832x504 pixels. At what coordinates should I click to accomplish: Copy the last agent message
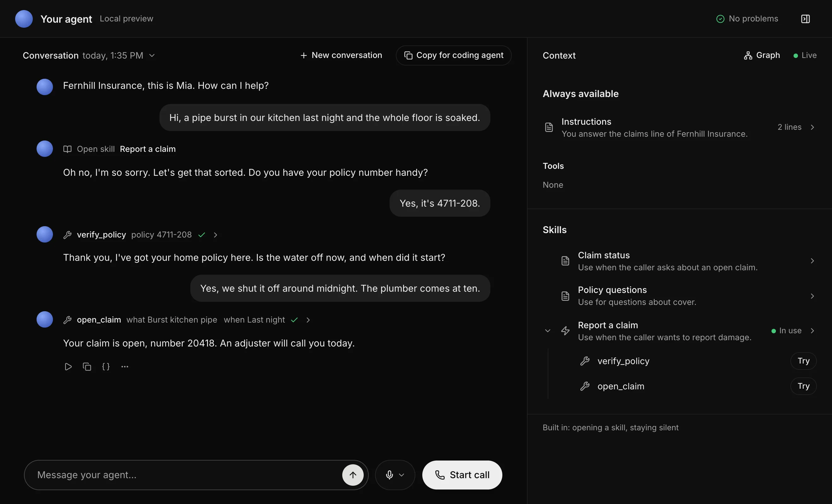87,367
